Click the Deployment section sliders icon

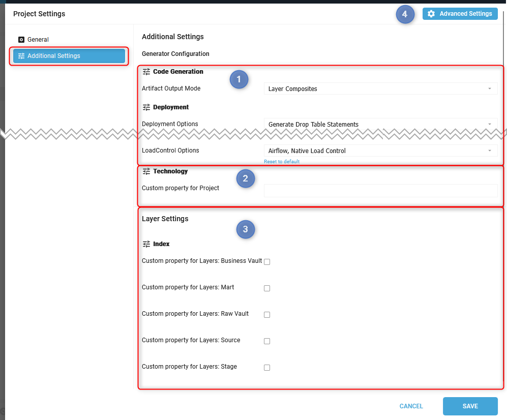coord(146,107)
